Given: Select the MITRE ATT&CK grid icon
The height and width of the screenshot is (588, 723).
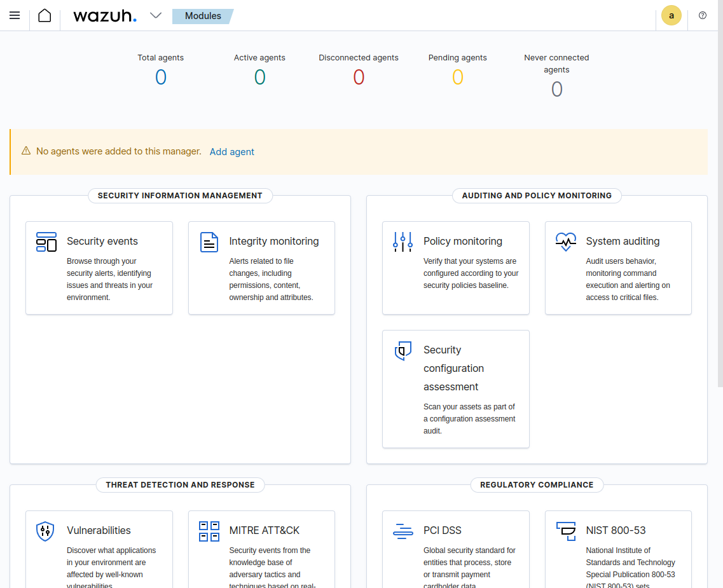Looking at the screenshot, I should (209, 531).
